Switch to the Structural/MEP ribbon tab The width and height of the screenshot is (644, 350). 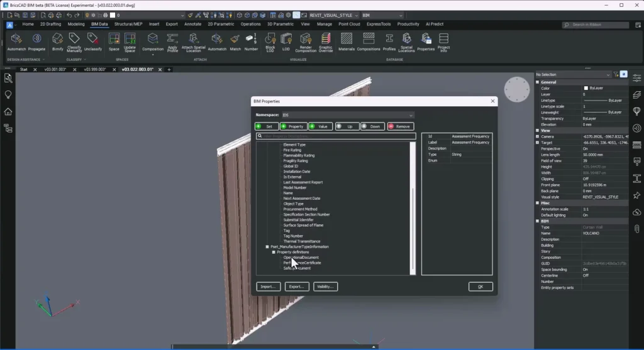[x=127, y=24]
